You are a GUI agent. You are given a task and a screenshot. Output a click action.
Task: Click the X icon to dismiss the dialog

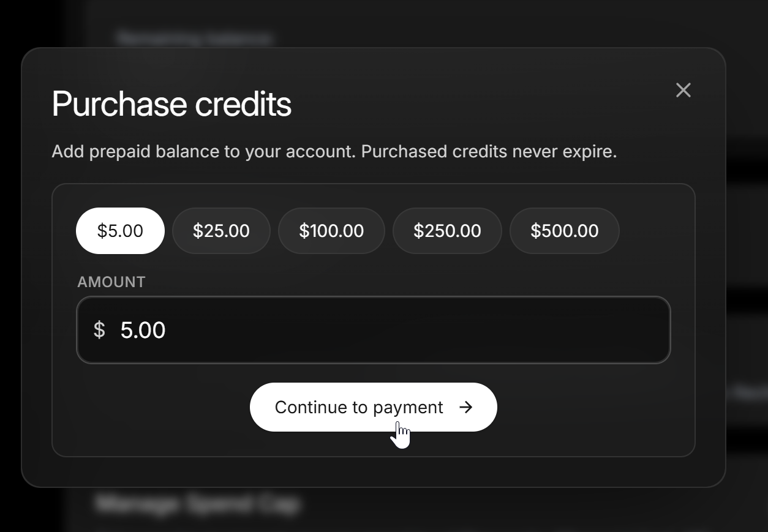683,90
